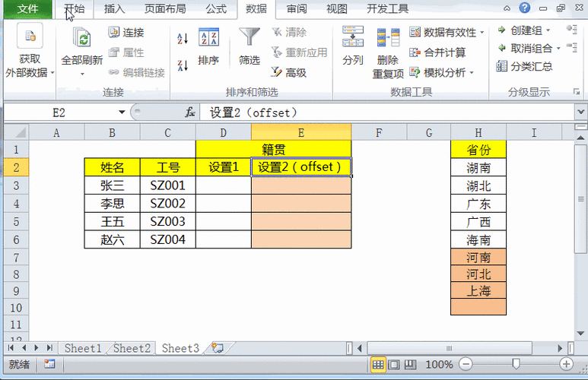The image size is (588, 380).
Task: Switch to the 视图 ribbon tab
Action: coord(337,8)
